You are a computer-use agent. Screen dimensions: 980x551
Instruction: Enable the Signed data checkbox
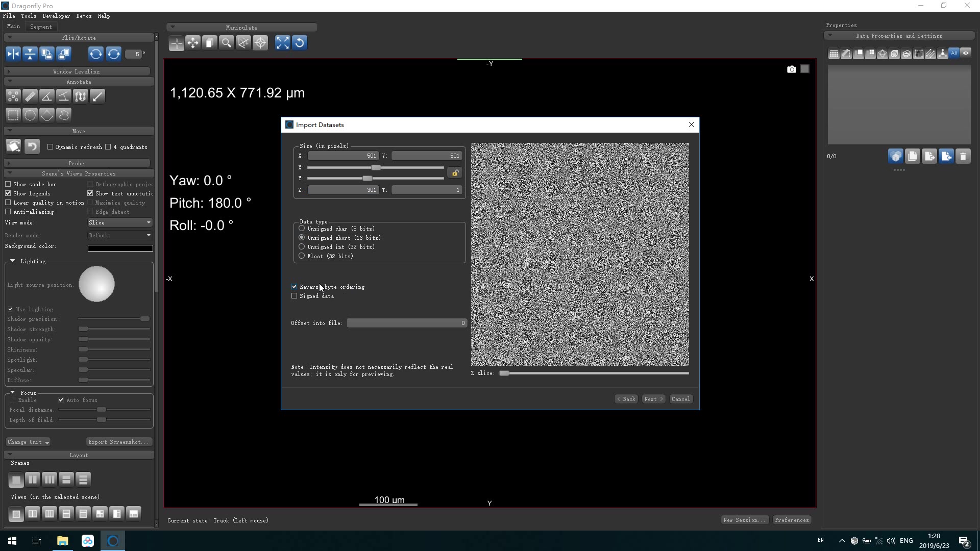tap(295, 296)
